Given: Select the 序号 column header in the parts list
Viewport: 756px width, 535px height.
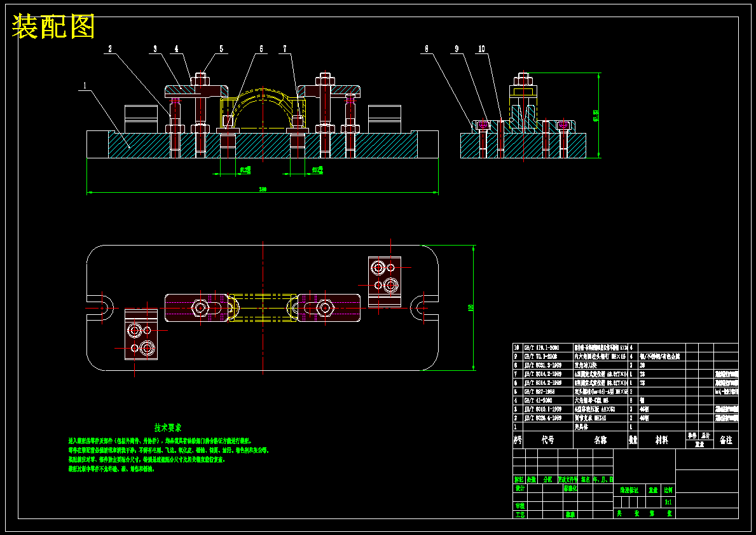Looking at the screenshot, I should [x=518, y=440].
